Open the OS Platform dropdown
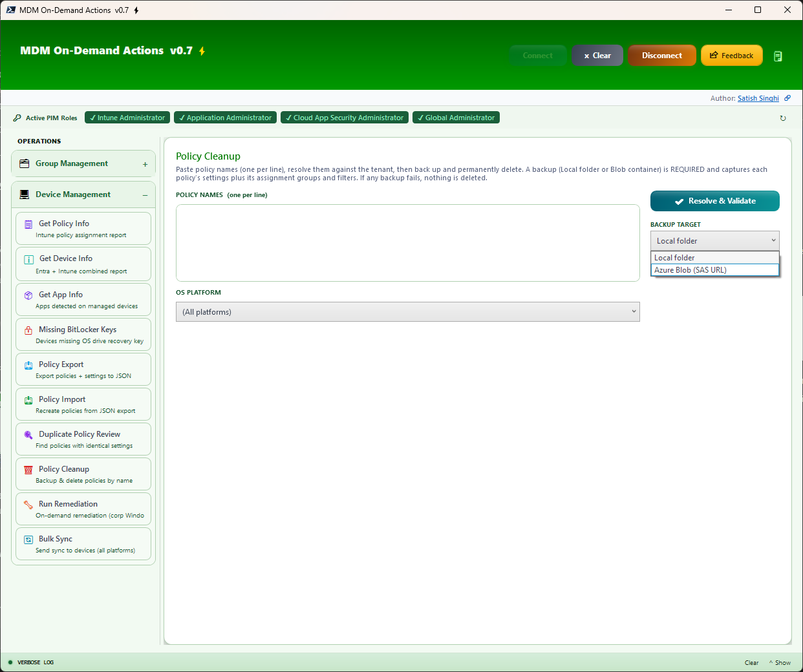Screen dimensions: 803x672 pyautogui.click(x=407, y=312)
